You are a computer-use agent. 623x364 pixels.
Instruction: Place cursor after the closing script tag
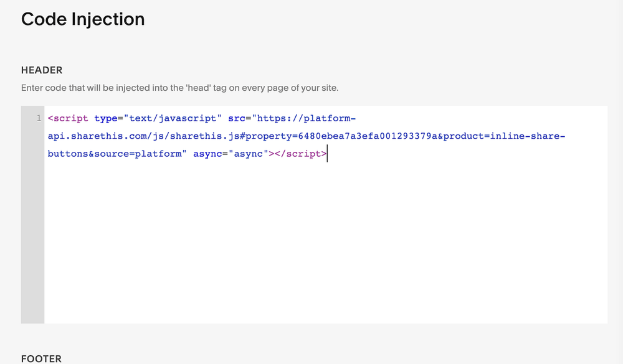pyautogui.click(x=326, y=154)
